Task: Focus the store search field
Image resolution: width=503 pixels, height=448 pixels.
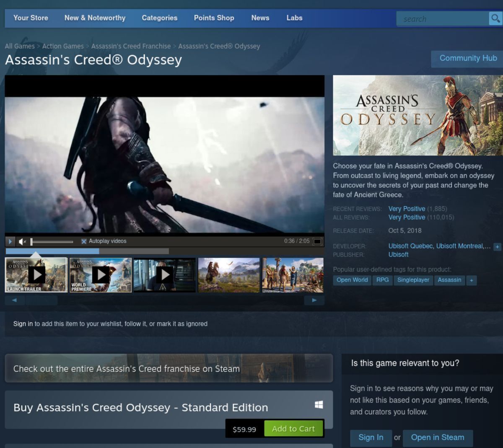Action: (443, 19)
